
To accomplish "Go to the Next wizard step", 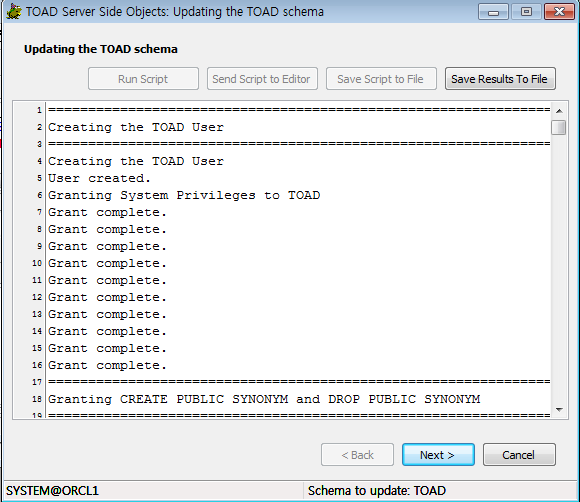I will (x=438, y=455).
